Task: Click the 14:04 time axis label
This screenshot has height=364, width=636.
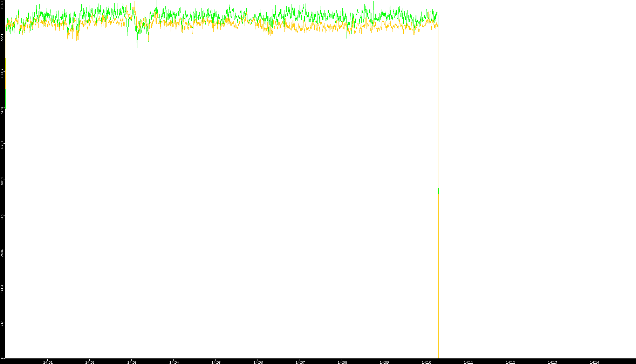Action: (x=174, y=362)
